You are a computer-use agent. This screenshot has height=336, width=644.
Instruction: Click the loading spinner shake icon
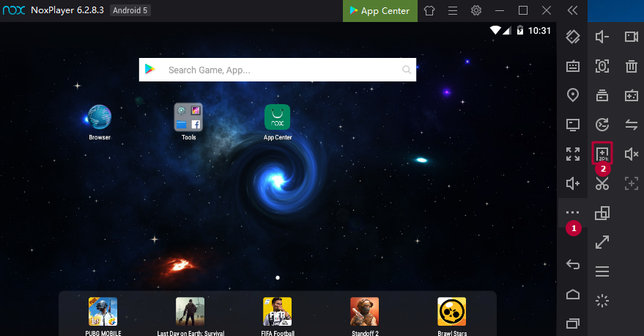click(x=602, y=301)
